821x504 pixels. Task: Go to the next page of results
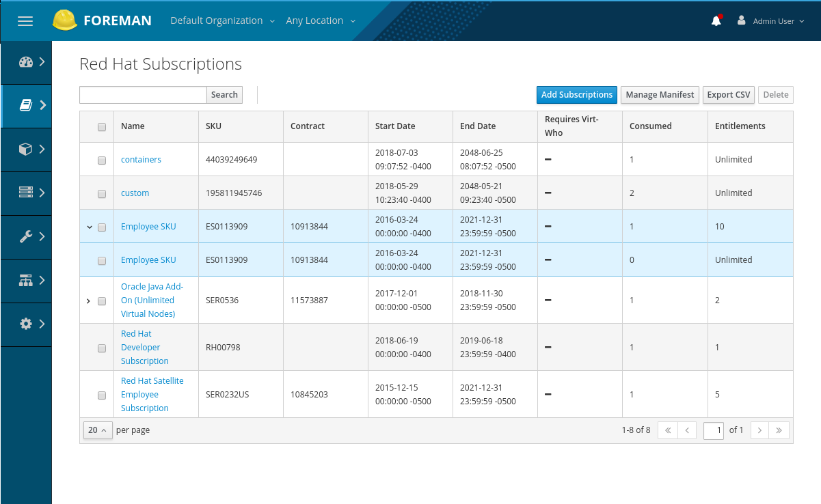click(x=759, y=430)
